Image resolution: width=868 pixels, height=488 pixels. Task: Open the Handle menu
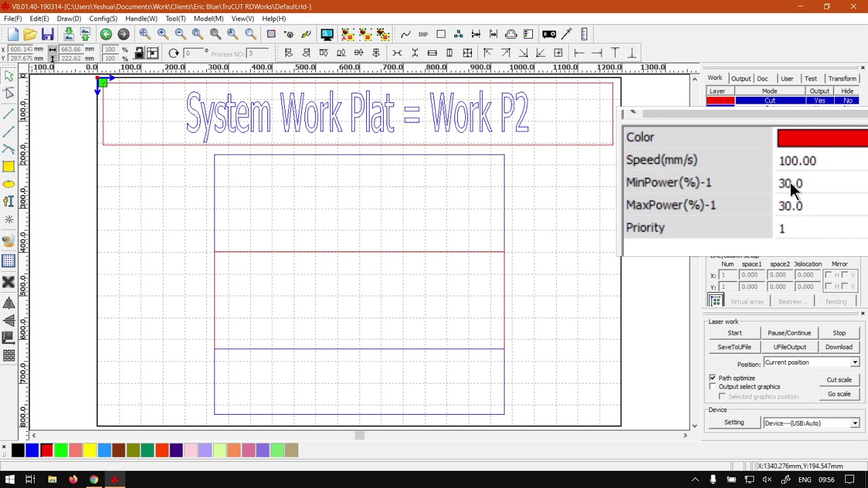[141, 19]
